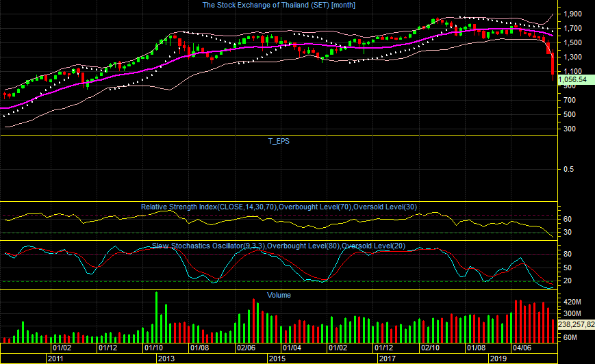Click the 1,100 price axis label
The image size is (595, 364).
coord(572,71)
